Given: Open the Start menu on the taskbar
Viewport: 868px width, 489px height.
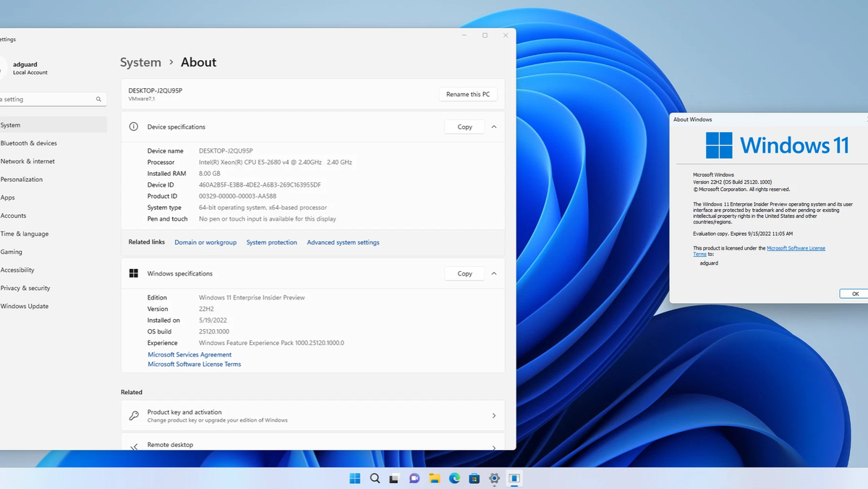Looking at the screenshot, I should 355,478.
